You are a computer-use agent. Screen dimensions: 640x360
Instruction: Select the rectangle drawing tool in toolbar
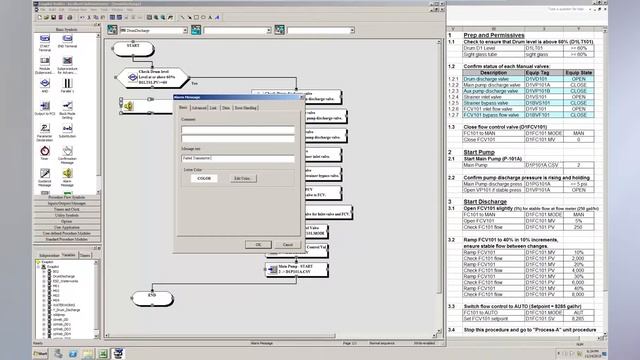click(196, 18)
